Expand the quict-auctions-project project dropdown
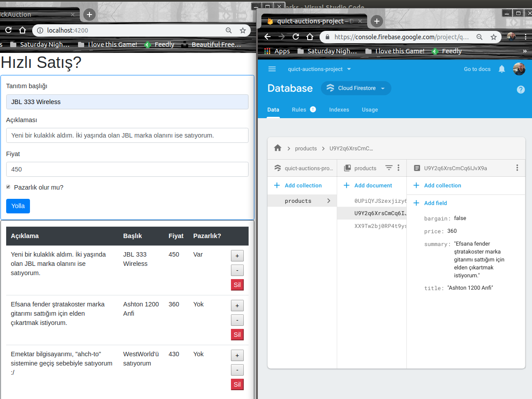Viewport: 532px width, 399px height. coord(320,69)
